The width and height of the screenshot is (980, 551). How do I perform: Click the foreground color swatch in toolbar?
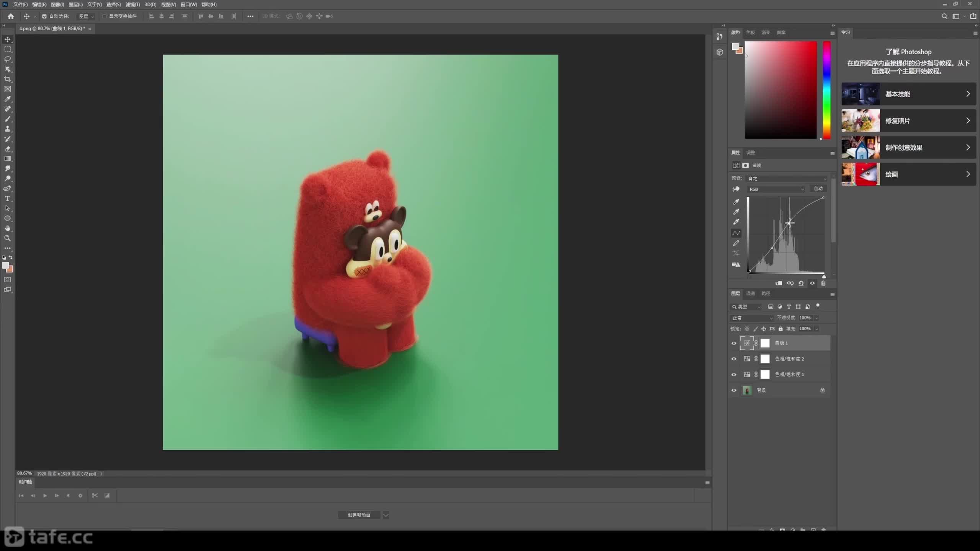pyautogui.click(x=5, y=266)
